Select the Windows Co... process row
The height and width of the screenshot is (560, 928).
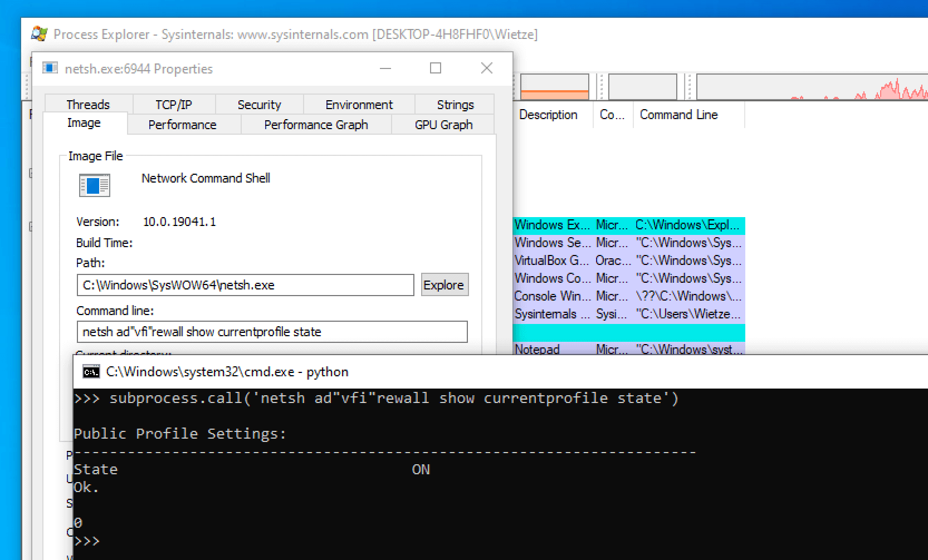click(x=629, y=278)
